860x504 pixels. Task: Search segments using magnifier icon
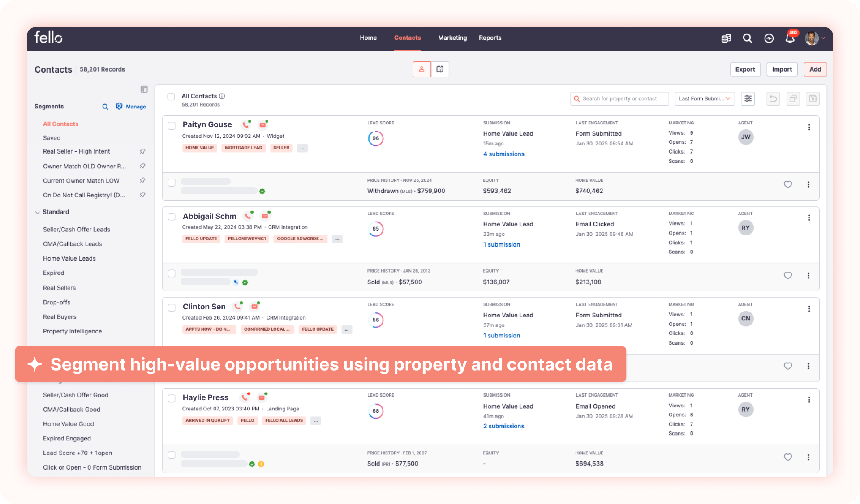tap(105, 107)
